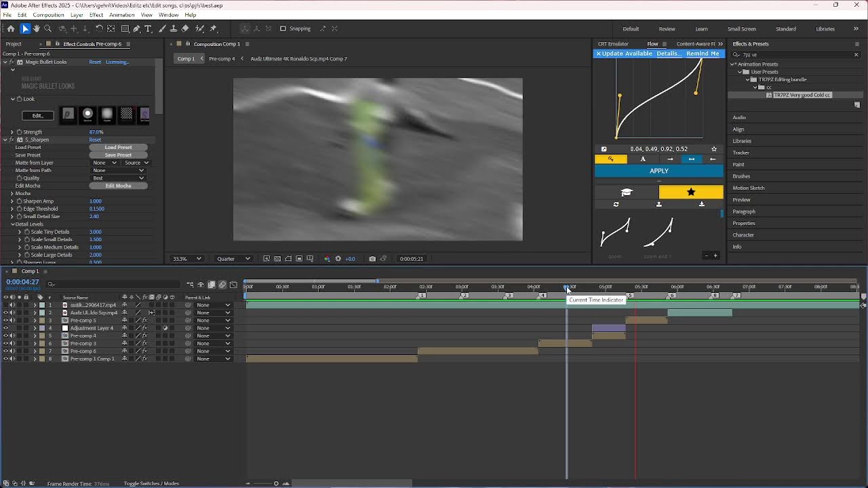Expand layer 8 Pre-comp 1 Comp 1 properties
Screen dimensions: 868x488
click(35, 359)
